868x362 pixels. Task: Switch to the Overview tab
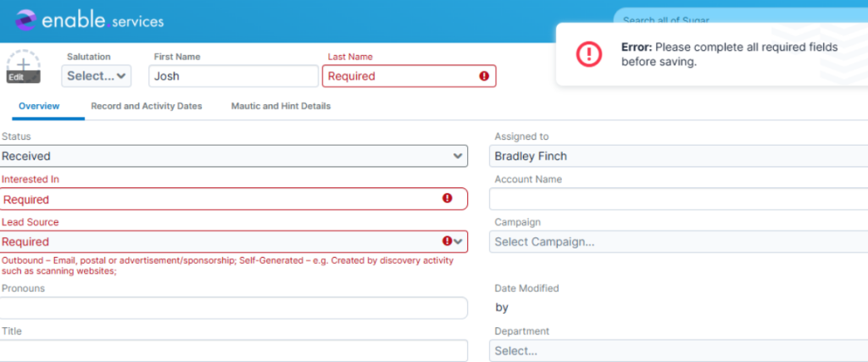pyautogui.click(x=39, y=106)
